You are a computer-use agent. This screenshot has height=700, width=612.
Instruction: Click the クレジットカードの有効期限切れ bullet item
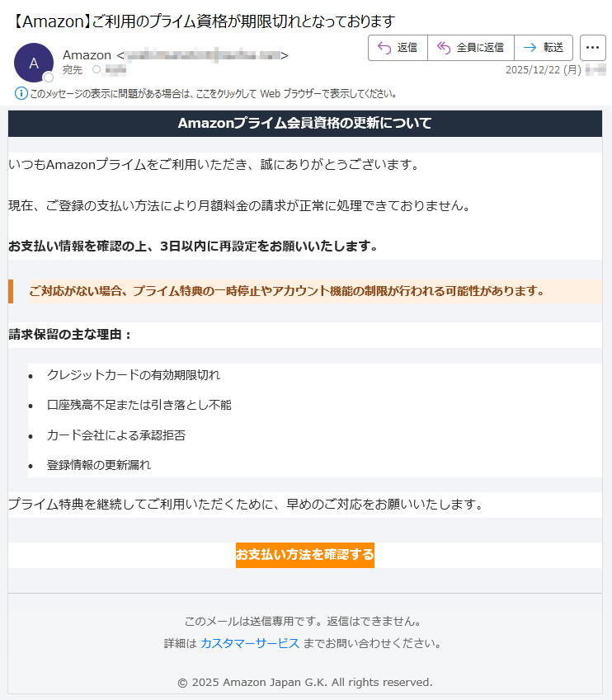134,375
